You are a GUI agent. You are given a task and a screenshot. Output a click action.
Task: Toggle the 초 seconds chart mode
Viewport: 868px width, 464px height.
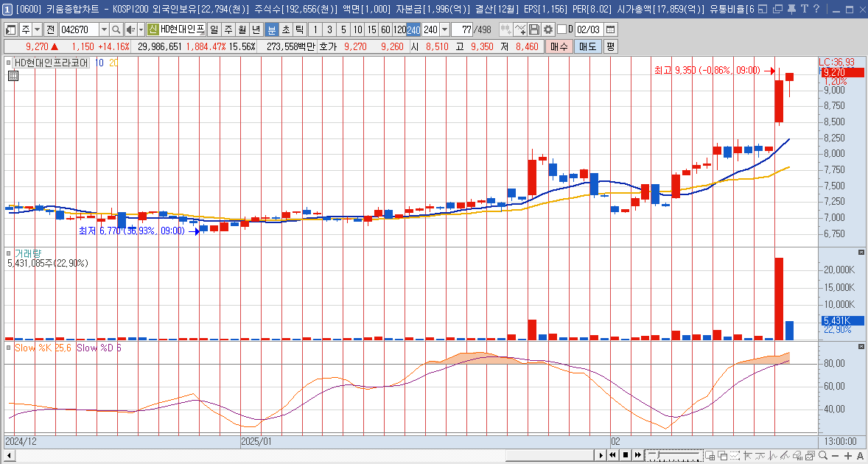click(x=285, y=29)
